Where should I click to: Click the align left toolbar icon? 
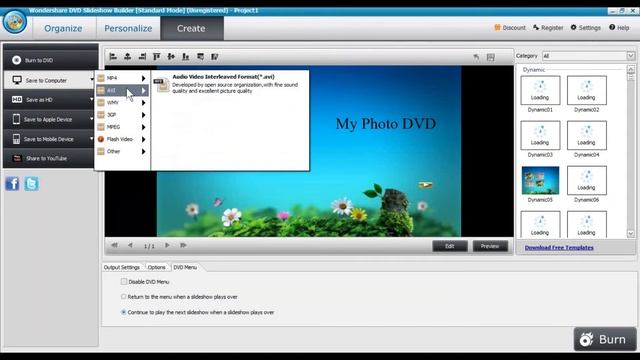[x=113, y=57]
